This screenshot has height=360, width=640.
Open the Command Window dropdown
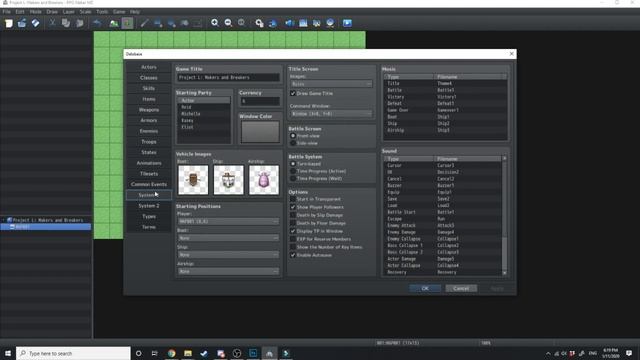pos(331,114)
